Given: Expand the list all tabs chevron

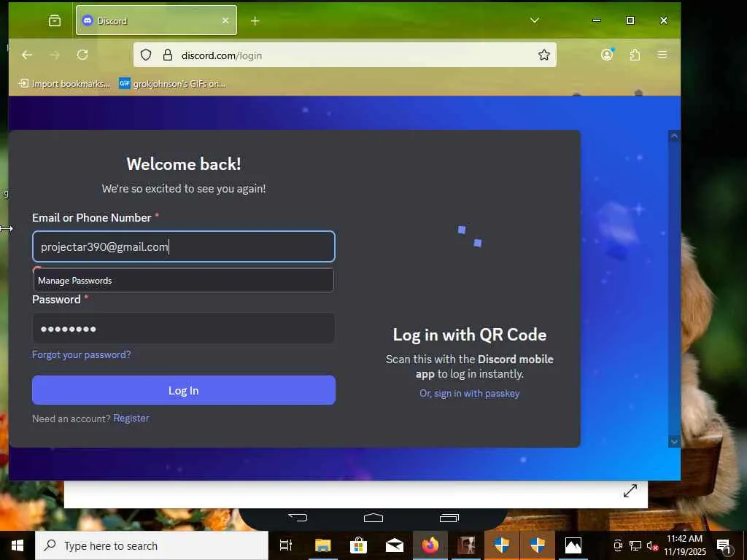Looking at the screenshot, I should tap(535, 20).
